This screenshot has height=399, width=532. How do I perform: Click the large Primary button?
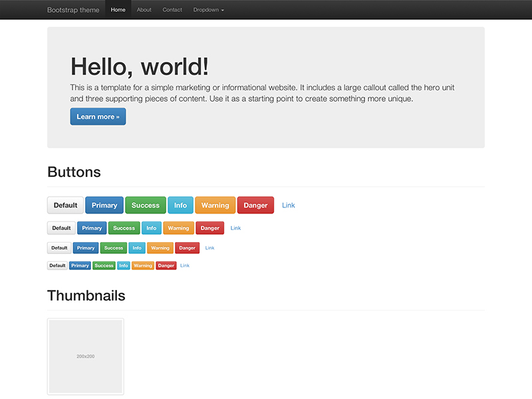[x=104, y=205]
